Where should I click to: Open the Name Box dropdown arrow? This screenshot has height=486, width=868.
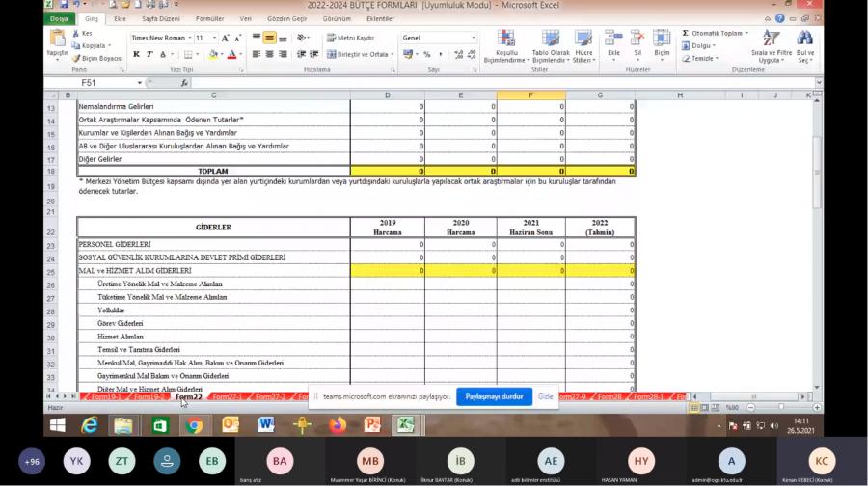point(139,83)
